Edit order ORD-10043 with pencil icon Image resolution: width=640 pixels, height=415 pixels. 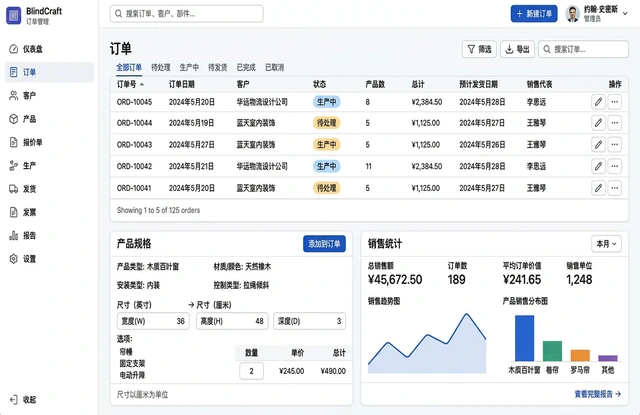(598, 144)
